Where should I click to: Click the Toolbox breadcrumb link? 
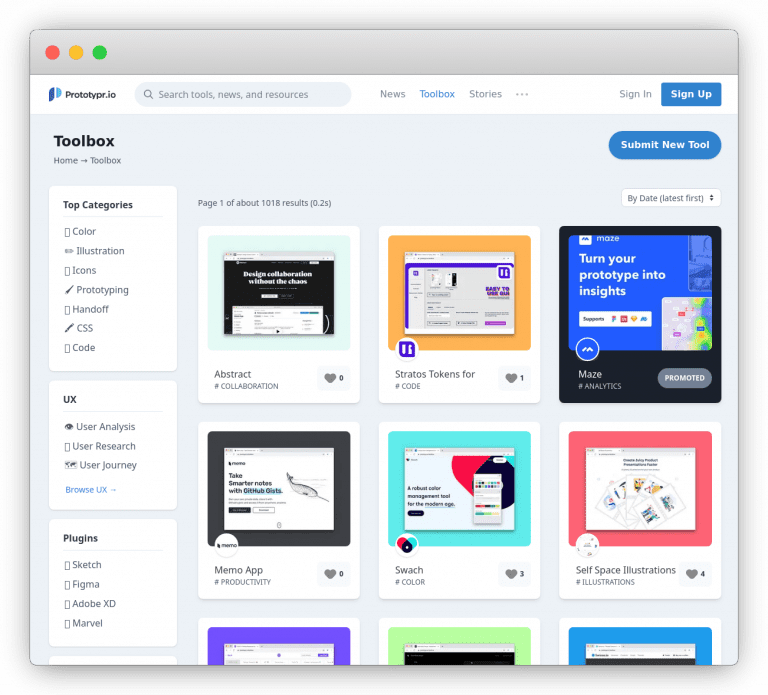(x=105, y=160)
